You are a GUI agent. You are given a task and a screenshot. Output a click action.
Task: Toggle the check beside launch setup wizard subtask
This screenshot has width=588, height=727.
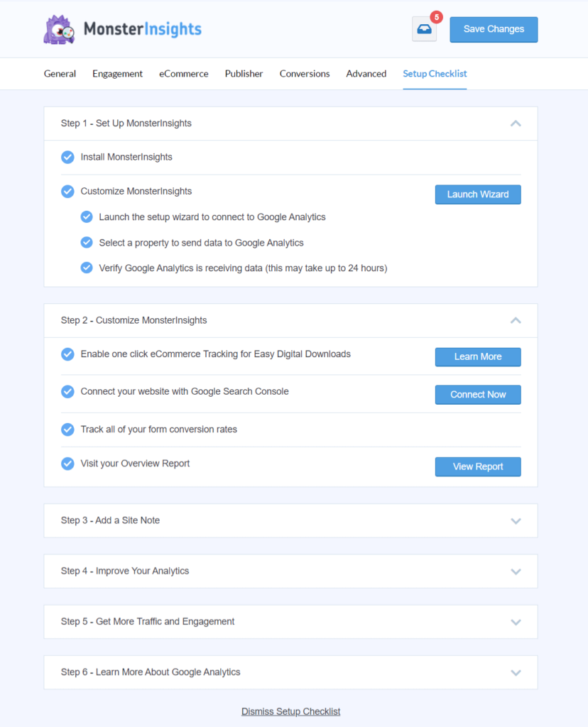point(86,217)
